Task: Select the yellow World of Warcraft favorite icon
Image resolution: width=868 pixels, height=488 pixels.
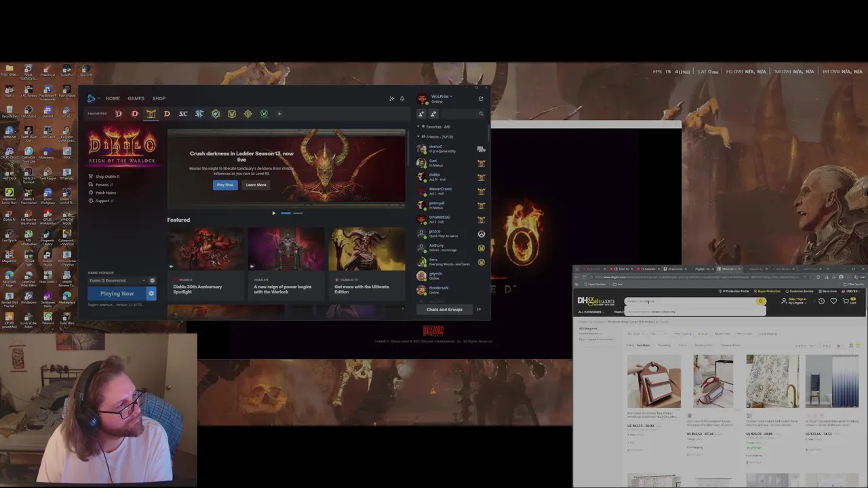Action: point(232,114)
